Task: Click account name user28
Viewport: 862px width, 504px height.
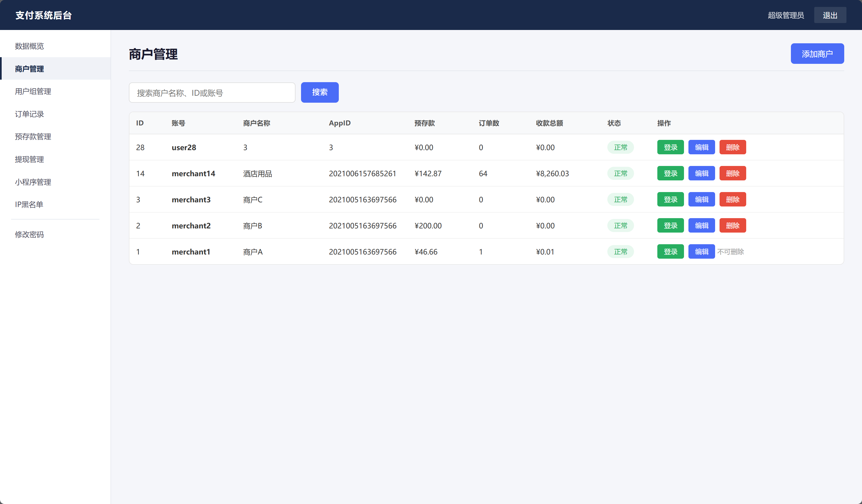Action: 184,147
